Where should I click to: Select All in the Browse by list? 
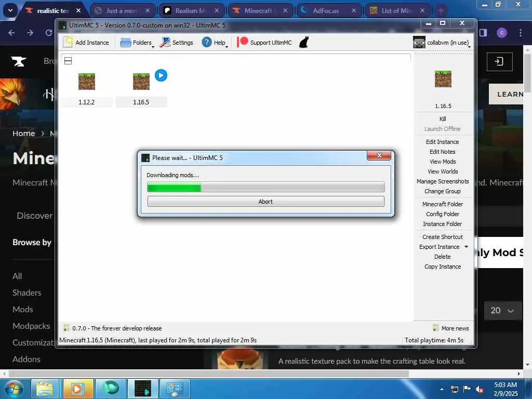coord(17,276)
